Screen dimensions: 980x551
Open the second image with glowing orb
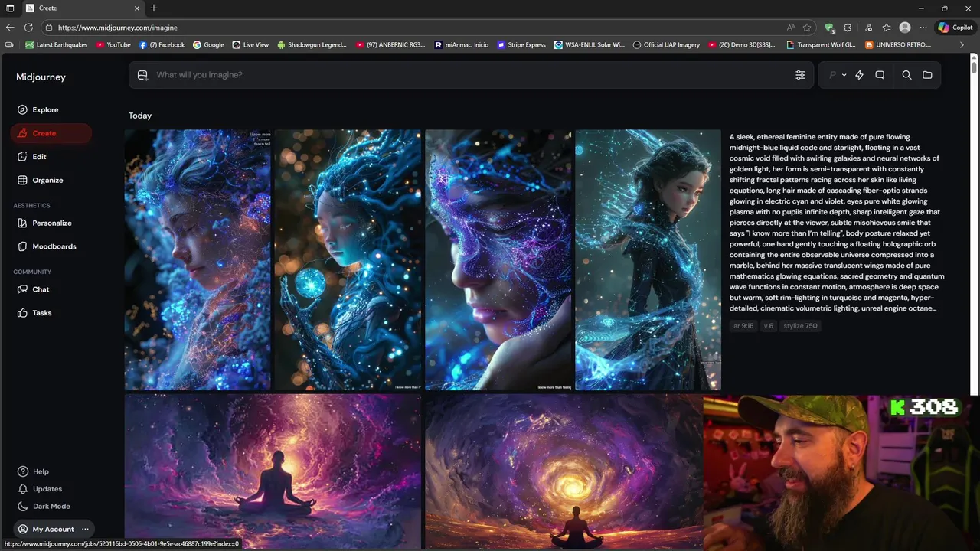(348, 259)
